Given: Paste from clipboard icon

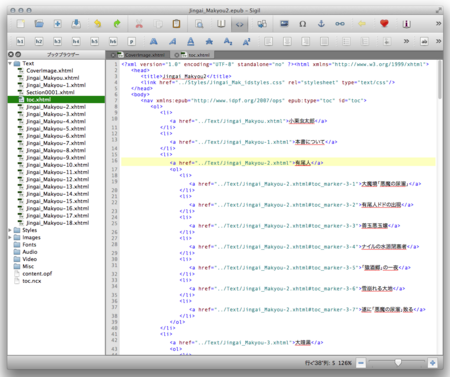Looking at the screenshot, I should [176, 24].
